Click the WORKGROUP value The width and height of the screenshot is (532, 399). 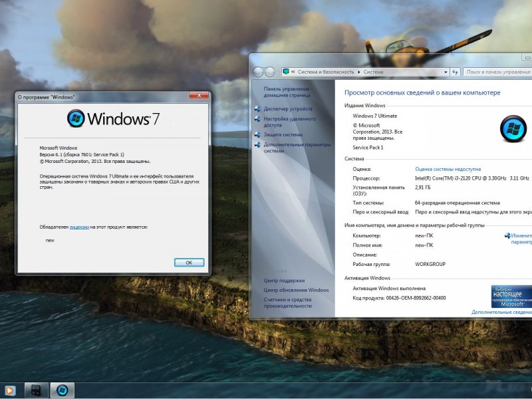(430, 264)
